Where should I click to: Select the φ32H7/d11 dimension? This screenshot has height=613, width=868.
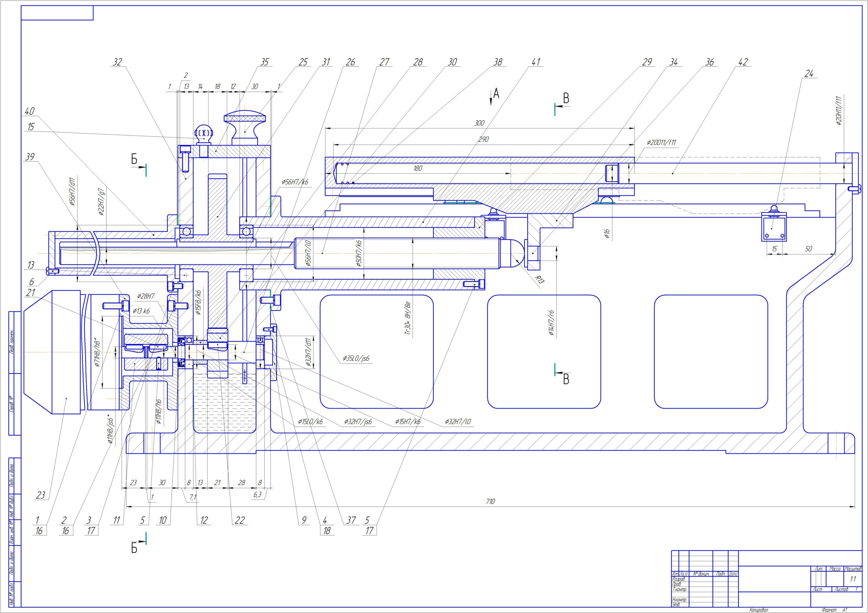(x=308, y=352)
